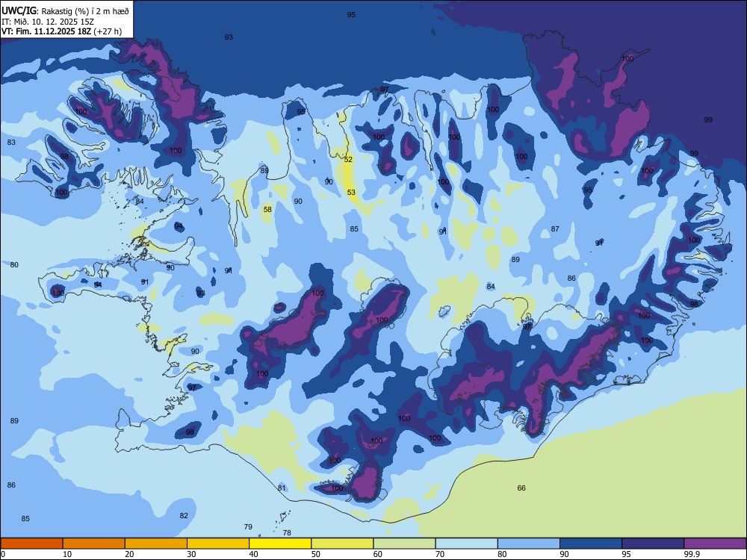Click the purple above-99.9 legend swatch
The height and width of the screenshot is (560, 747).
pyautogui.click(x=715, y=544)
